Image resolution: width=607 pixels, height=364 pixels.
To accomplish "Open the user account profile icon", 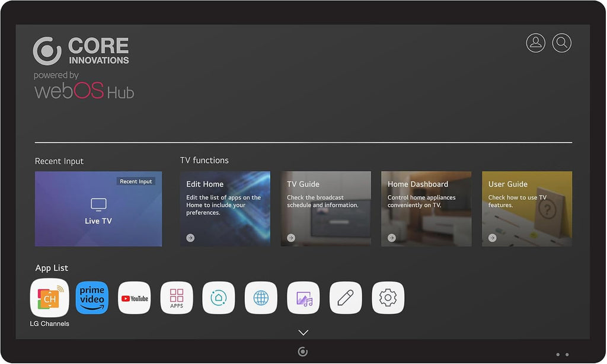I will (536, 43).
